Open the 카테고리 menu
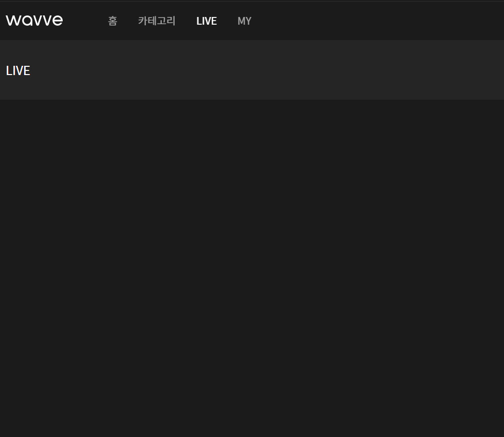Image resolution: width=504 pixels, height=437 pixels. click(157, 21)
